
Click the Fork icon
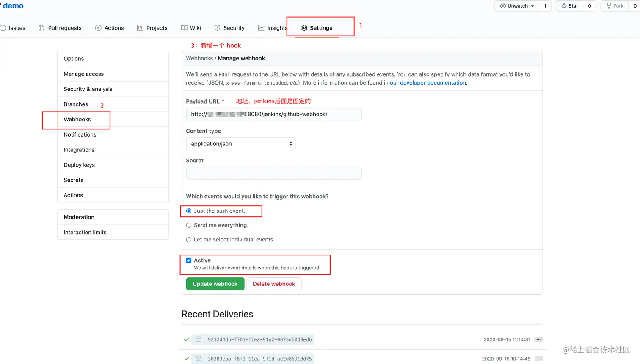click(x=609, y=6)
